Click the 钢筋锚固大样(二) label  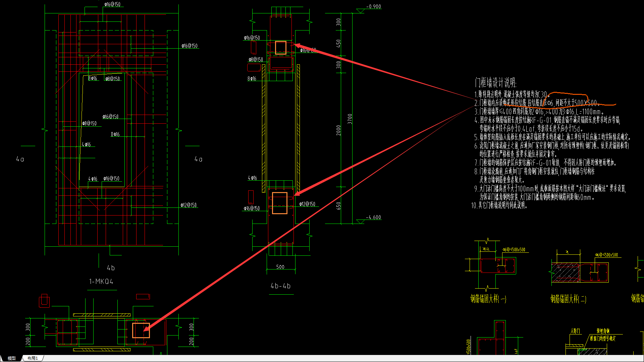[569, 299]
